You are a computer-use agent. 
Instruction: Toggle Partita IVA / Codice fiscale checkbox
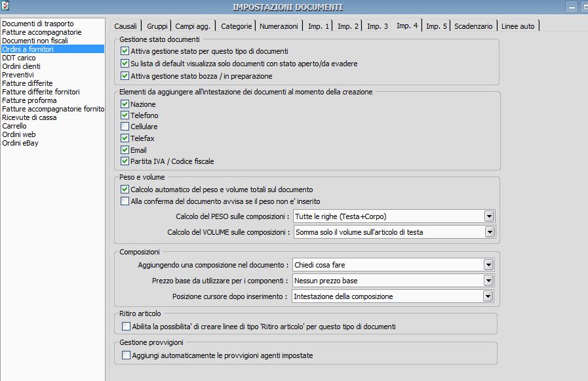125,161
